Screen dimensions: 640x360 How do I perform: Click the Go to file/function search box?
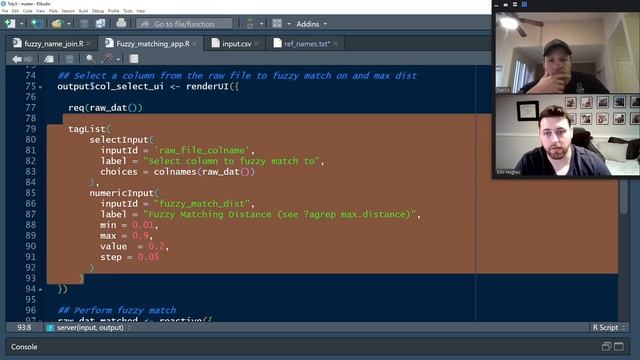(184, 24)
